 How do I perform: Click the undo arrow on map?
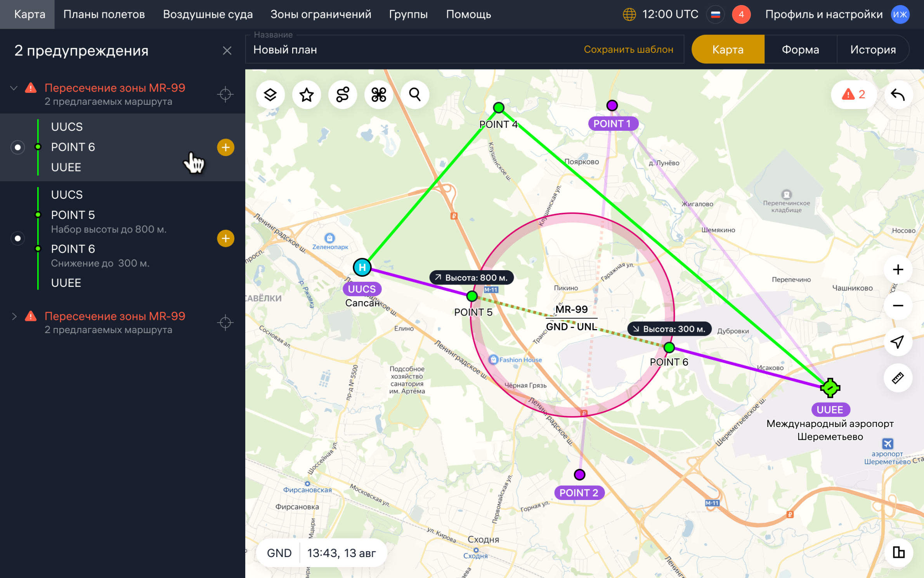(898, 95)
